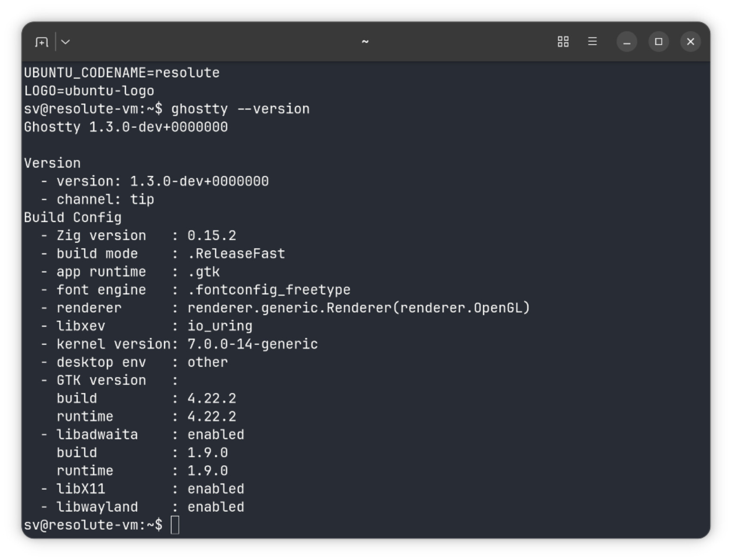
Task: Click the bottom 'sv@resolute-vm:~$' prompt text
Action: click(x=93, y=525)
